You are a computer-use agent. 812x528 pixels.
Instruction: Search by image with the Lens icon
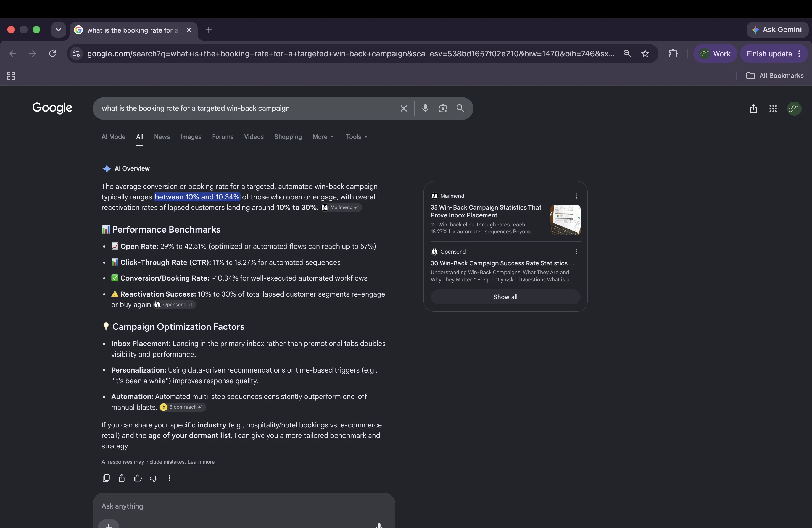pyautogui.click(x=443, y=109)
